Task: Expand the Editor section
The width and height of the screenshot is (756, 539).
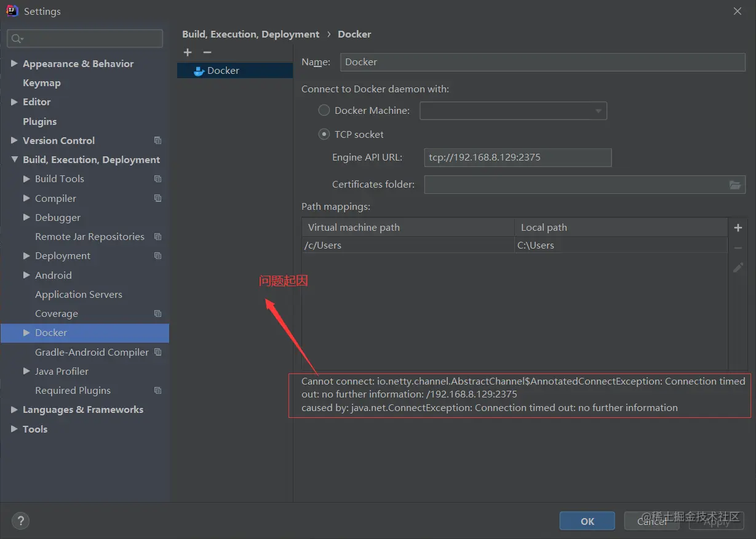Action: (x=14, y=102)
